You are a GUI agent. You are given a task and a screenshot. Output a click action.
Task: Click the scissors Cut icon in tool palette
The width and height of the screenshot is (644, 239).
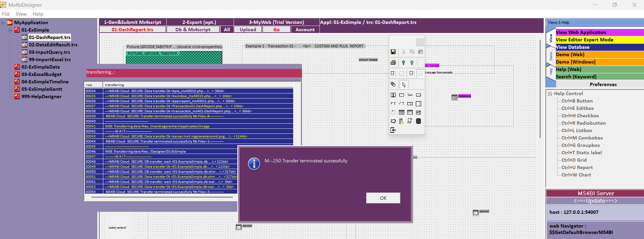click(403, 52)
